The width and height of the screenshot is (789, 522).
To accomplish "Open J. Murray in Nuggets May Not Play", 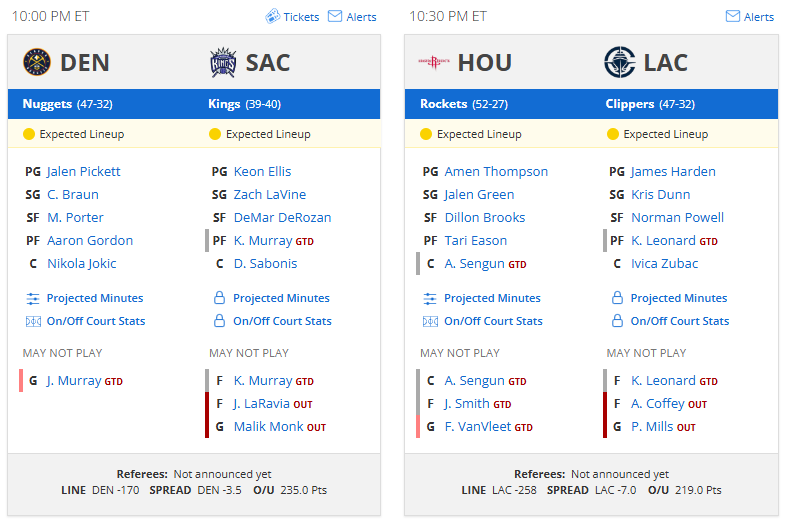I will (74, 381).
